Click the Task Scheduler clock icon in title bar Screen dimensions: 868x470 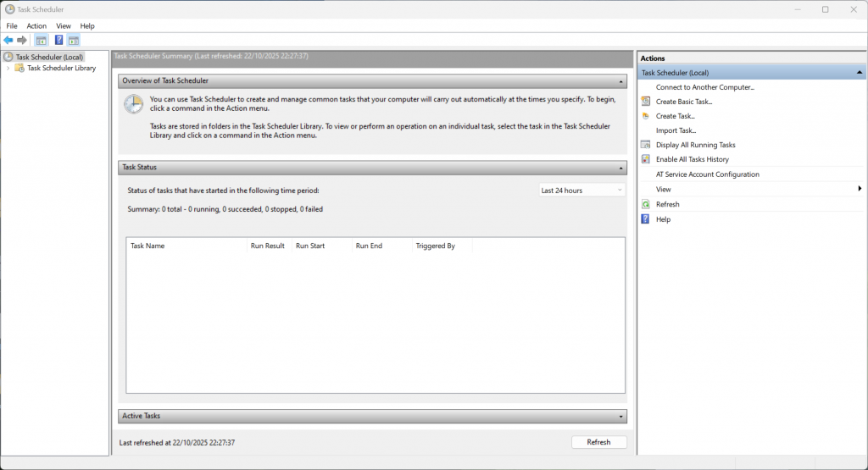pyautogui.click(x=9, y=9)
